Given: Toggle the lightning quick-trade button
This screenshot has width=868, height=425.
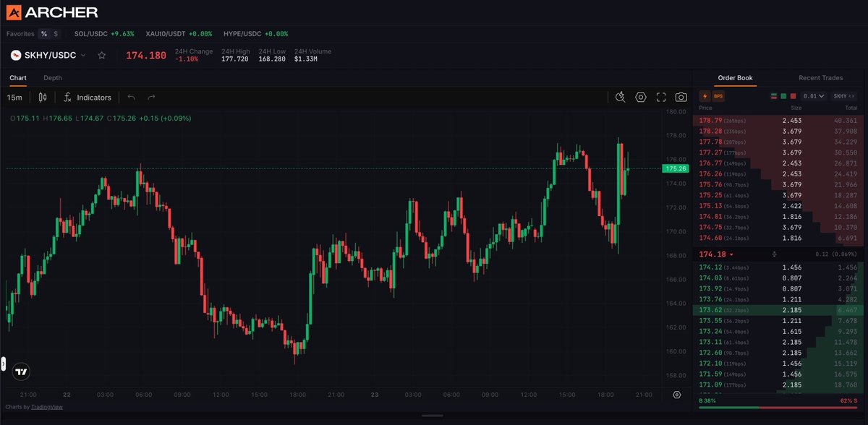Looking at the screenshot, I should tap(704, 95).
